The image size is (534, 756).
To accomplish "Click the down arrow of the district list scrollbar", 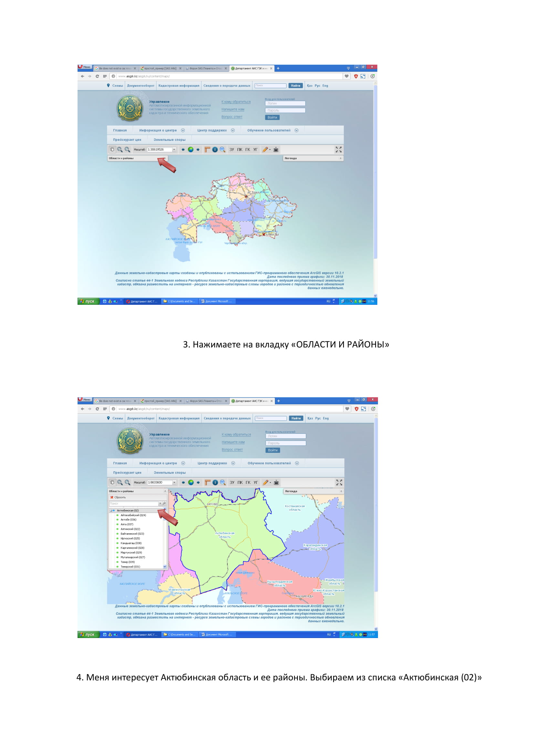I will pyautogui.click(x=165, y=566).
